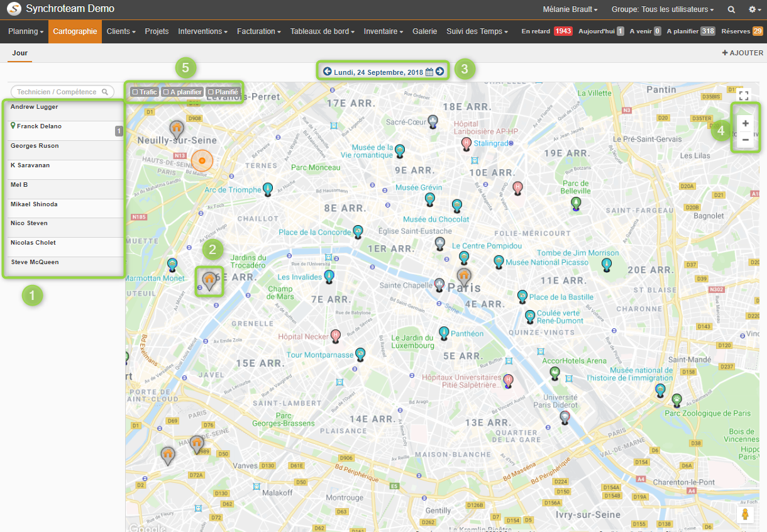Click the orange technician position marker near Neuilly
767x532 pixels.
[202, 161]
